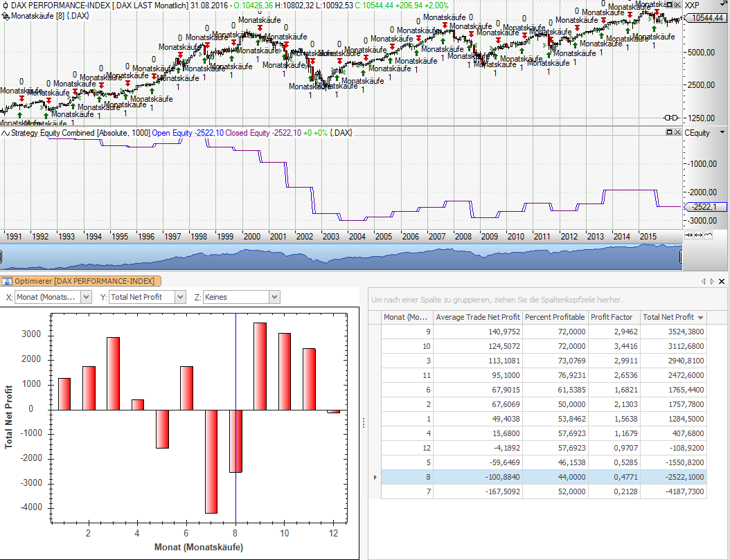Maximize the Strategy Equity sub-chart pane

[668, 132]
